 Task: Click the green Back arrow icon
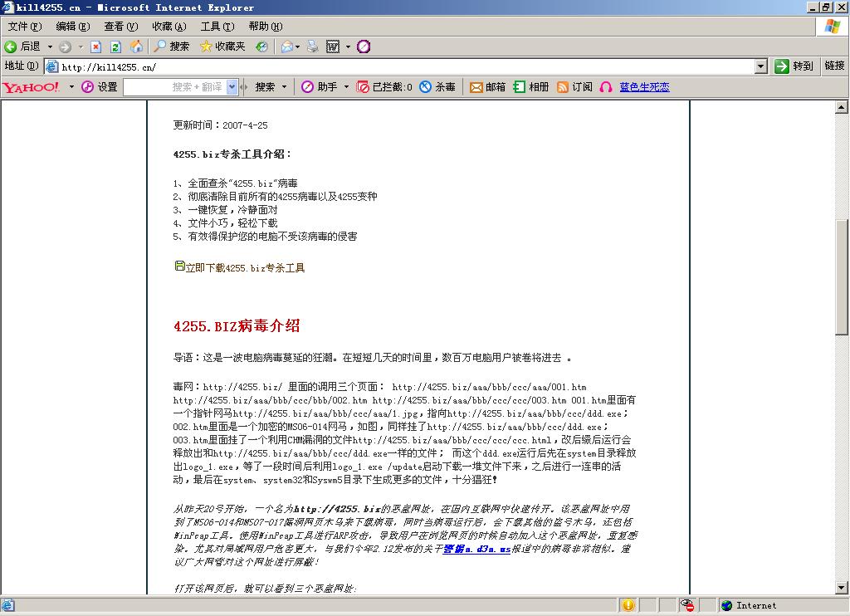tap(10, 46)
